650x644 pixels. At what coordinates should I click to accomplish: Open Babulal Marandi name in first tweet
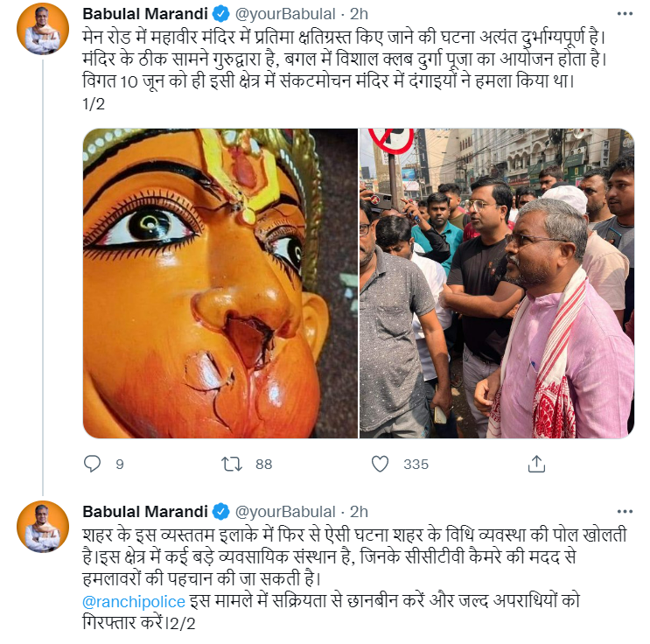(x=145, y=14)
